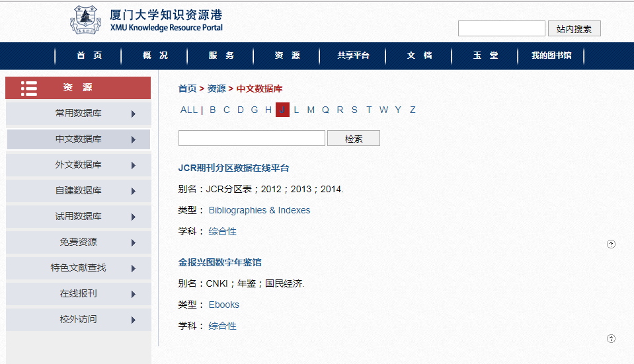Focus the database search input field
634x364 pixels.
(x=251, y=138)
